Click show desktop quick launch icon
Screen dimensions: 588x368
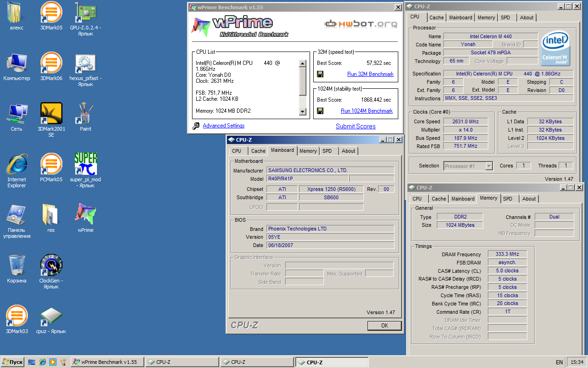tap(32, 362)
